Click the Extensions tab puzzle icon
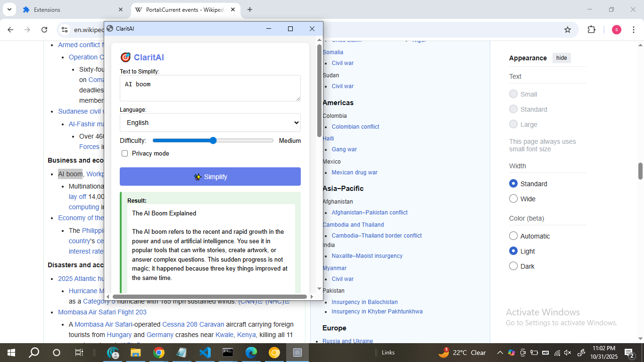644x362 pixels. pos(26,9)
